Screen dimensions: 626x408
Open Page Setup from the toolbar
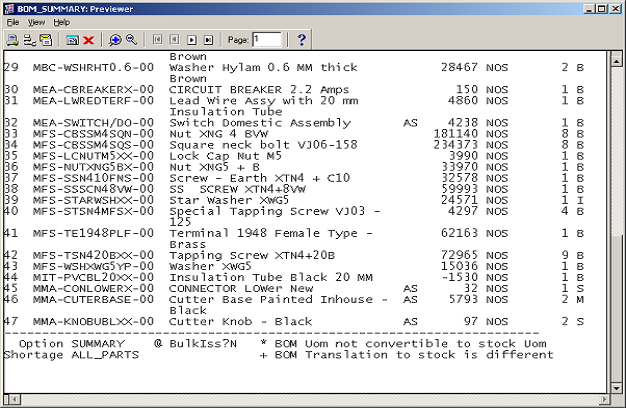click(29, 40)
